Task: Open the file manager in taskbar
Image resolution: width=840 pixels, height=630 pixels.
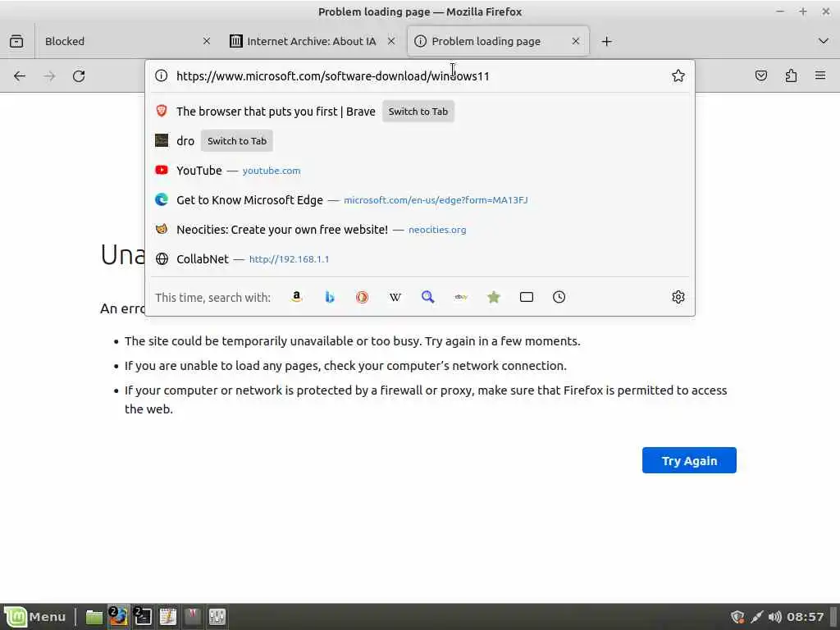Action: [94, 617]
